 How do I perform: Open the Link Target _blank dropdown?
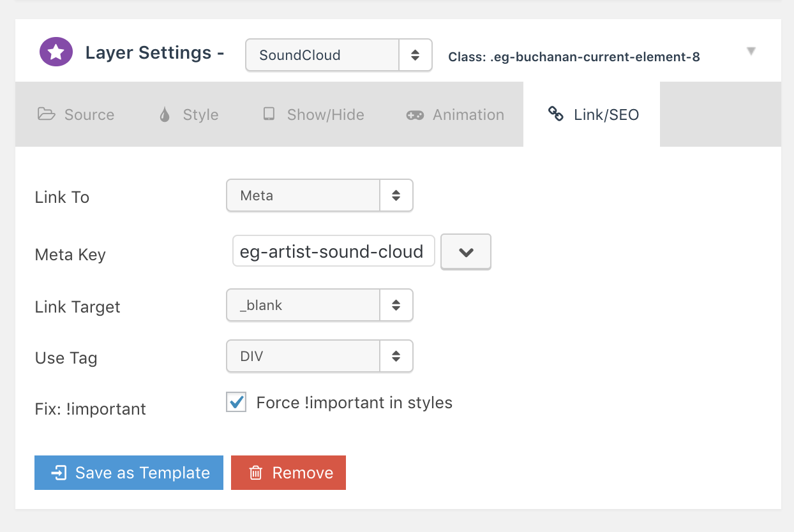[319, 305]
